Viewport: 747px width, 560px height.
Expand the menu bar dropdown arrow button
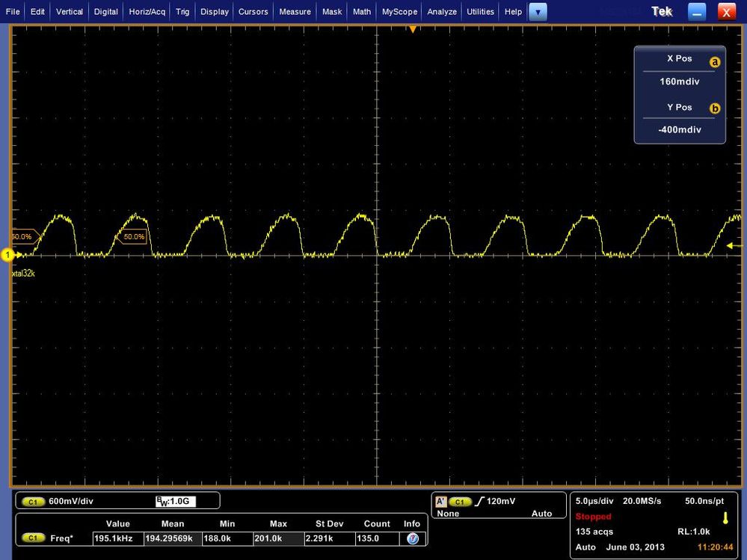538,12
